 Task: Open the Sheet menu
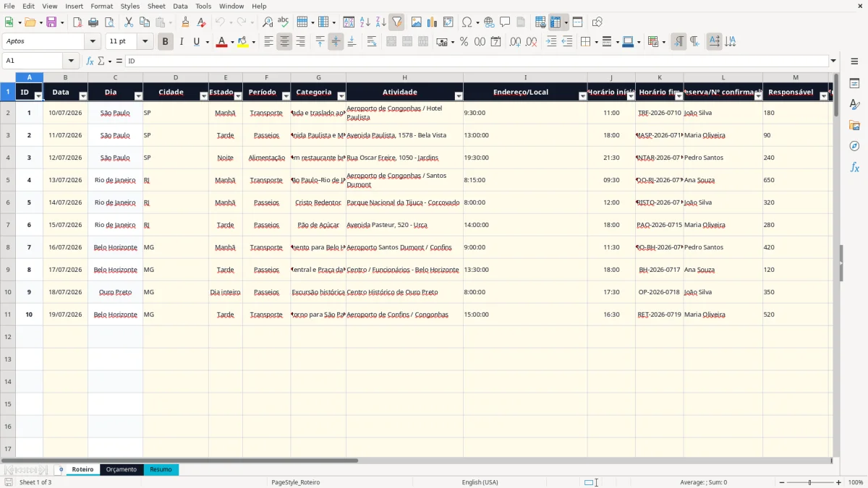click(156, 6)
